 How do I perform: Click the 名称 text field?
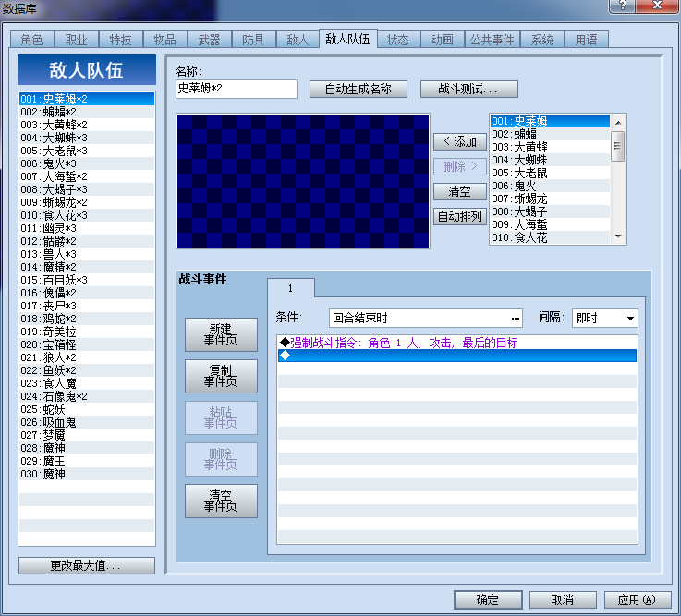point(237,89)
